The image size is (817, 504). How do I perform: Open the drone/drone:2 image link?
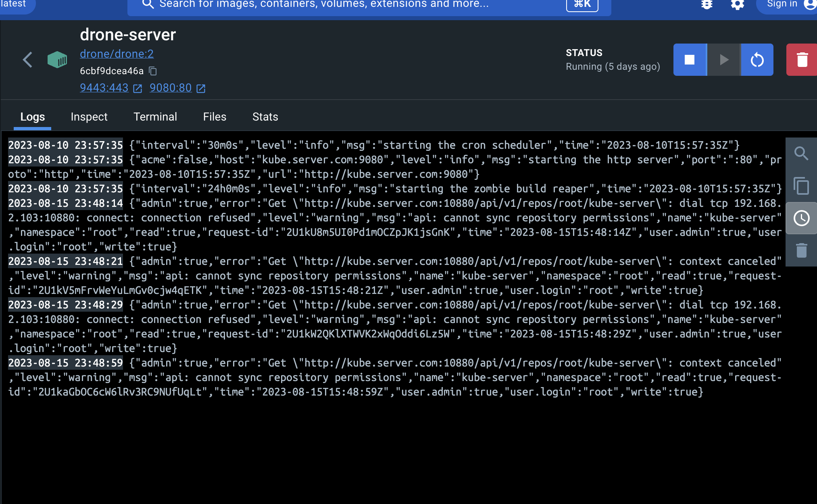click(x=117, y=54)
